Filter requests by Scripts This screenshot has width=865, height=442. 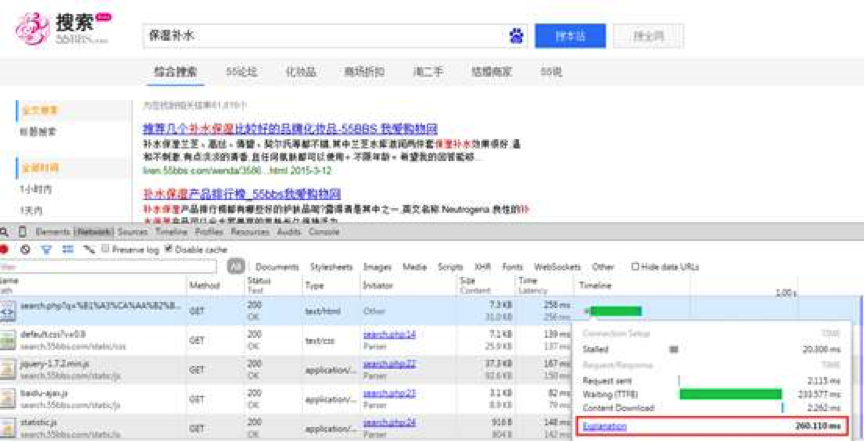450,267
